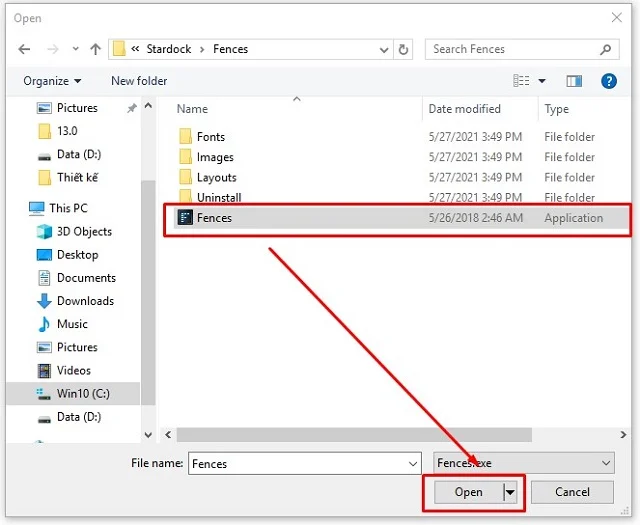Toggle the preview pane icon
640x525 pixels.
[574, 81]
